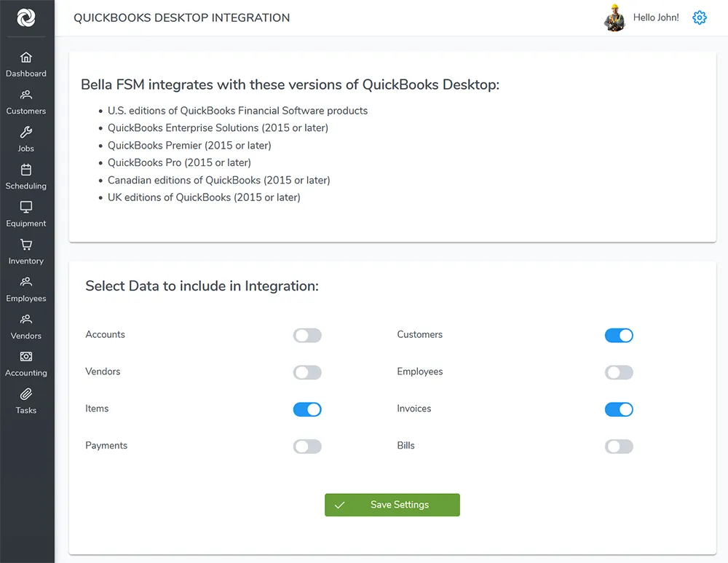Enable the Payments integration toggle
This screenshot has height=563, width=728.
tap(307, 447)
